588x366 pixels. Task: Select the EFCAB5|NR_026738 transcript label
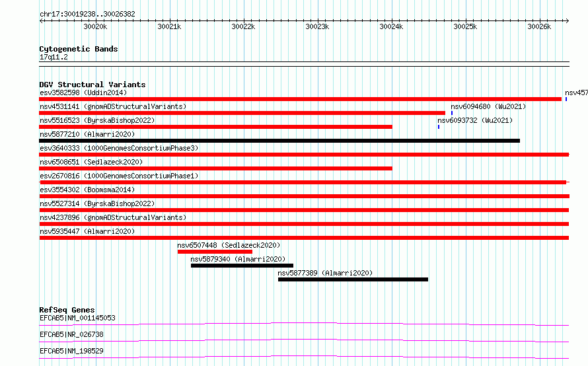click(x=71, y=334)
